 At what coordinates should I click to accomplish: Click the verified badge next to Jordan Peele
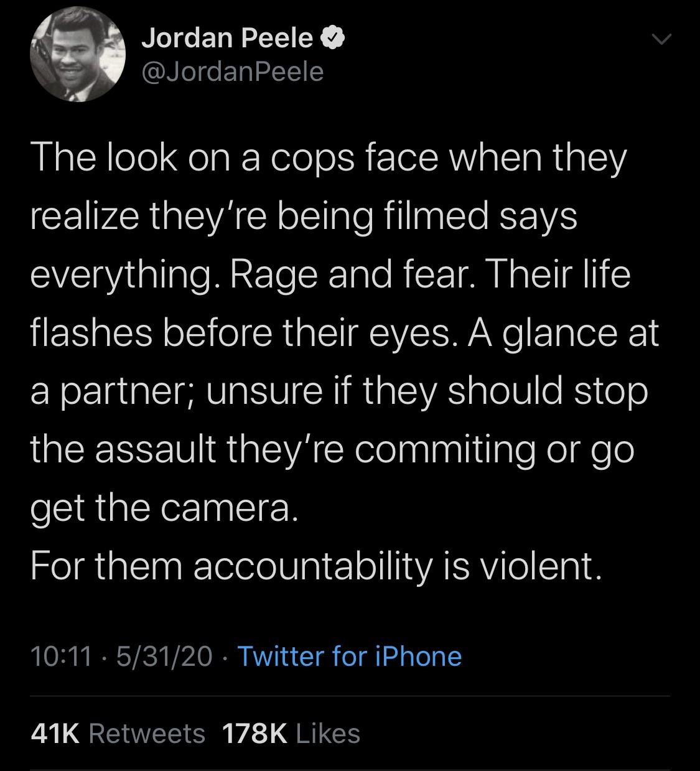[332, 39]
